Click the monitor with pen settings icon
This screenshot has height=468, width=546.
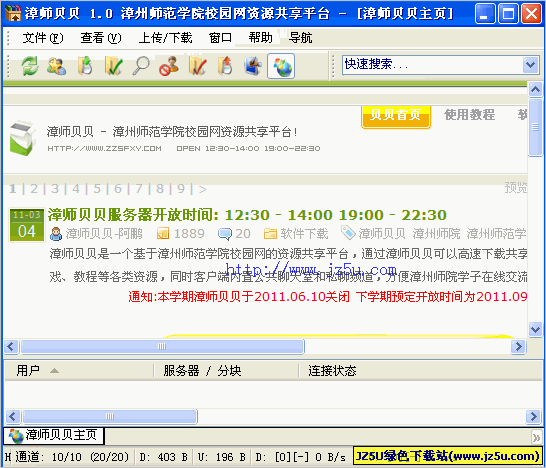pos(253,66)
